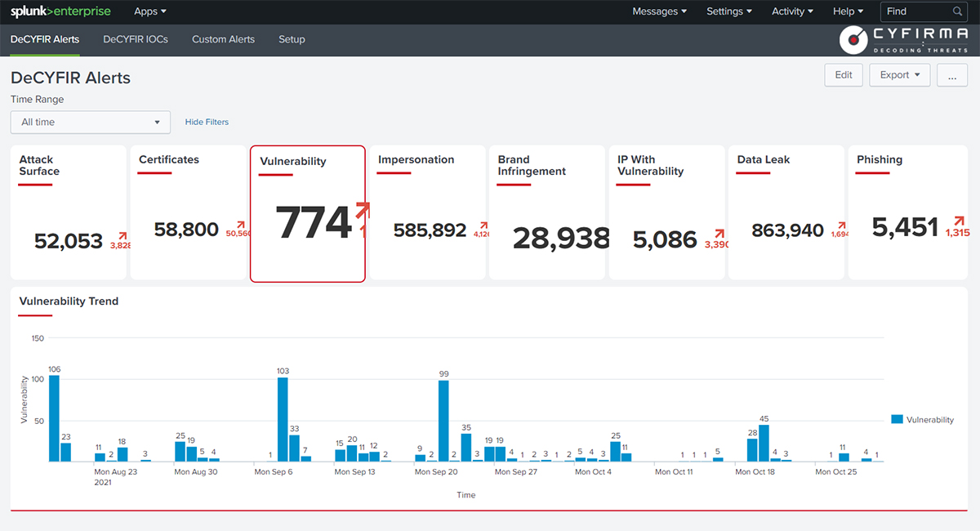Click the bar labeled 103
The height and width of the screenshot is (531, 980).
click(x=283, y=420)
